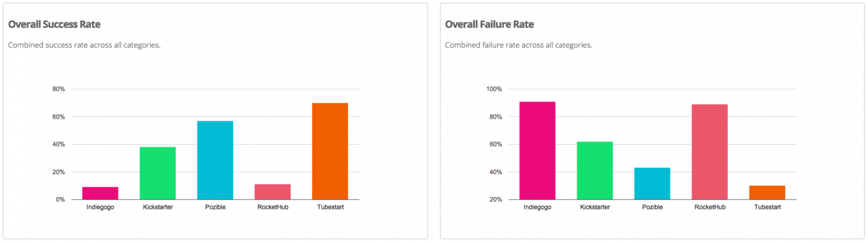Click the failure rate description text
The image size is (868, 242).
518,45
